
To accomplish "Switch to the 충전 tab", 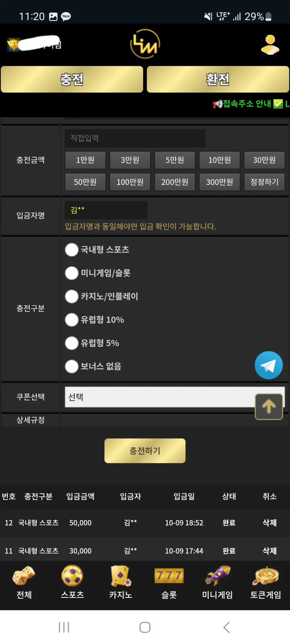I will (x=72, y=79).
